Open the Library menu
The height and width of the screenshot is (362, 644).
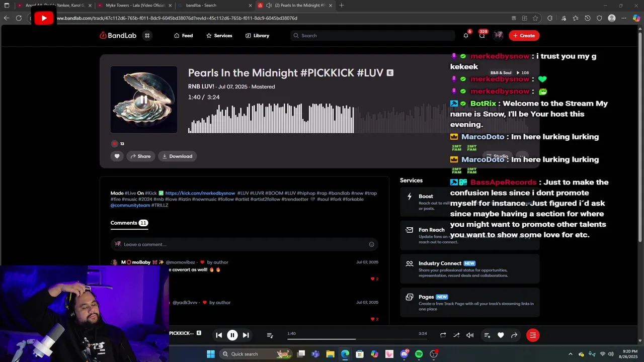257,36
